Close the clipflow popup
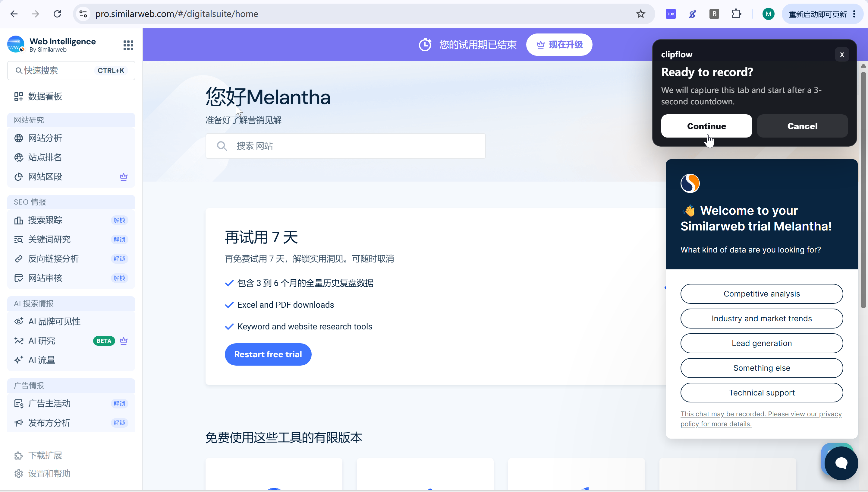Viewport: 868px width, 492px height. click(x=842, y=55)
